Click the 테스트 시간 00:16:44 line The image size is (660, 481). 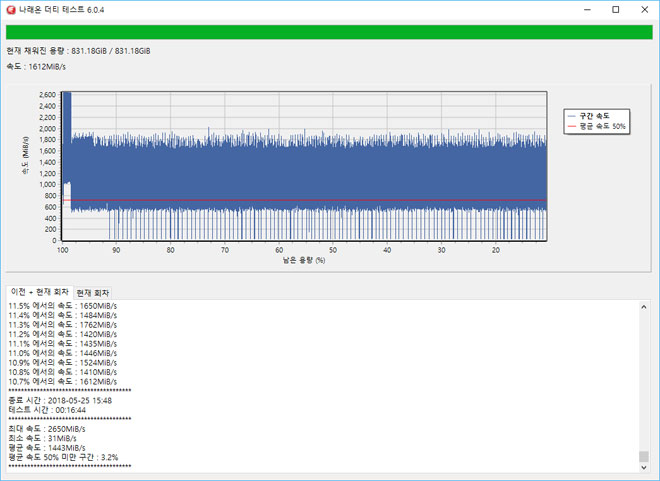47,410
